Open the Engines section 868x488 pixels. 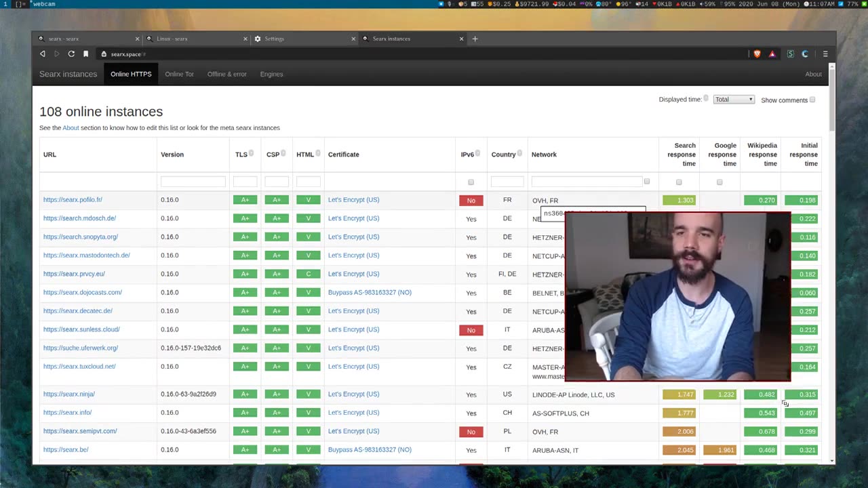[271, 74]
